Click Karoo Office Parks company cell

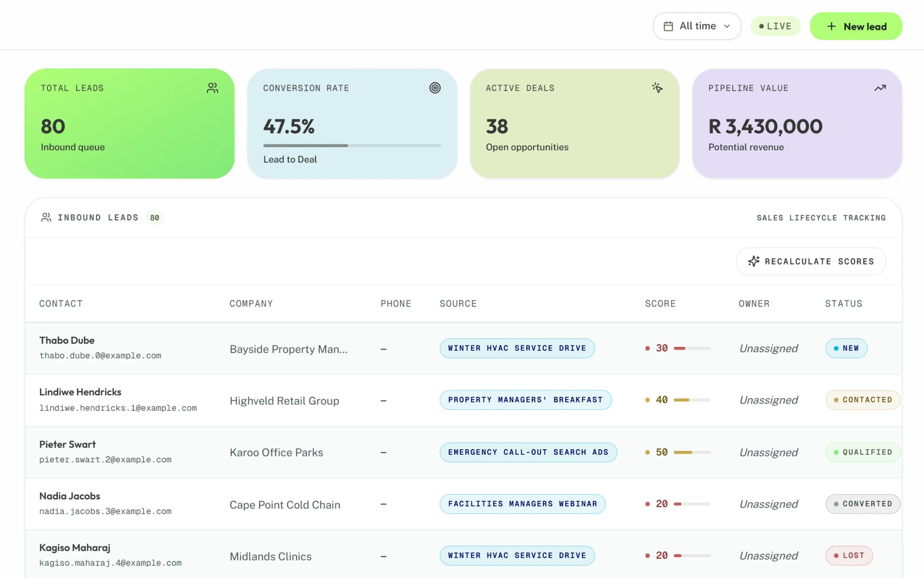(x=276, y=452)
